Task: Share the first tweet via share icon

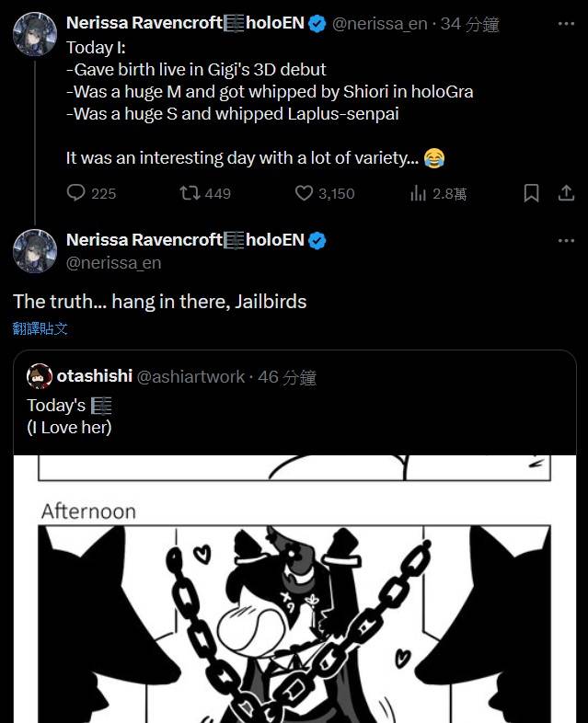Action: (x=566, y=193)
